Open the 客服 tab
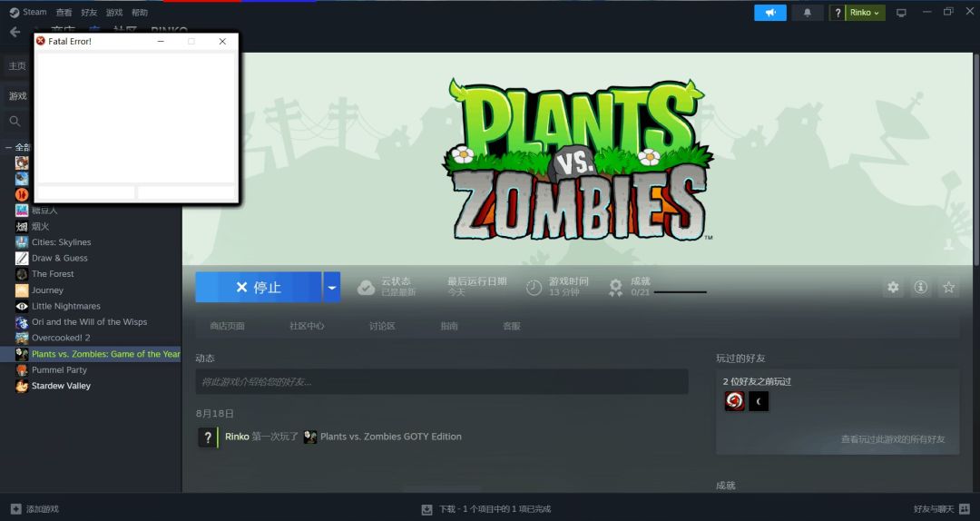The width and height of the screenshot is (980, 521). [x=512, y=326]
